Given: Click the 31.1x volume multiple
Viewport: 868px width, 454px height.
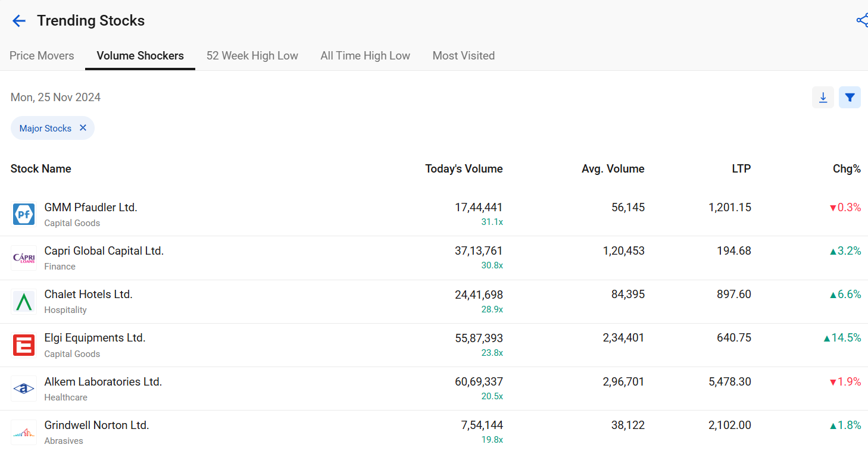Looking at the screenshot, I should [x=492, y=222].
